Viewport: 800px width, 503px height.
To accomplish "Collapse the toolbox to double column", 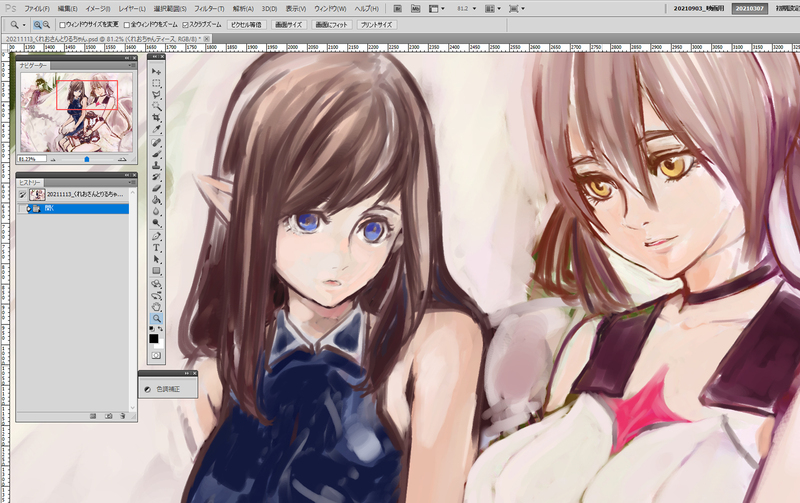I will pyautogui.click(x=156, y=56).
